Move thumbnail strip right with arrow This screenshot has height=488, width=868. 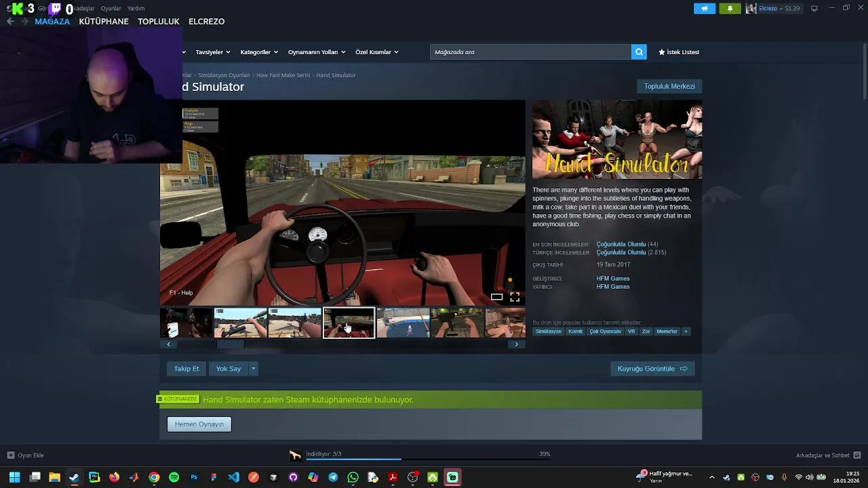(x=516, y=344)
